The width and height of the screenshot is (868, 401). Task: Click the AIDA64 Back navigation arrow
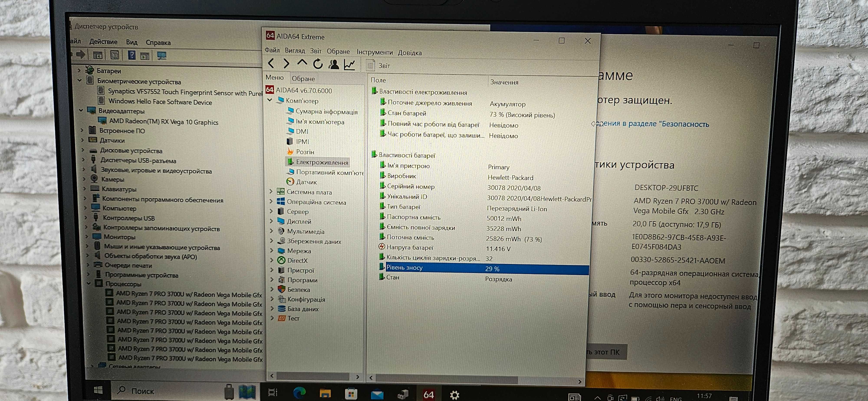coord(271,63)
